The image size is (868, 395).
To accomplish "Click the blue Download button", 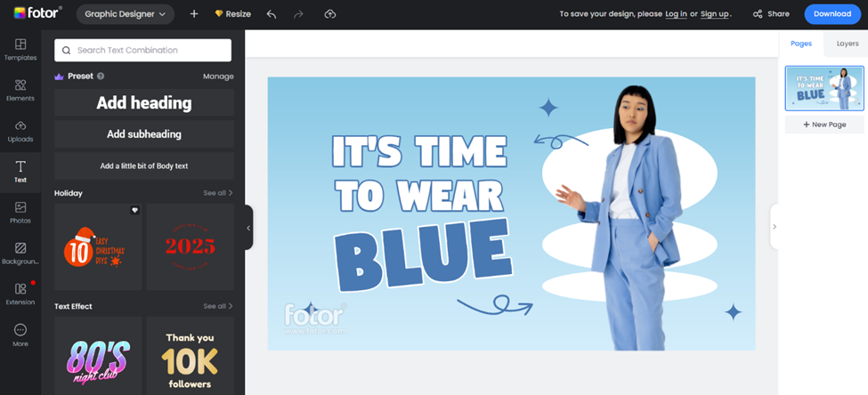I will 832,14.
